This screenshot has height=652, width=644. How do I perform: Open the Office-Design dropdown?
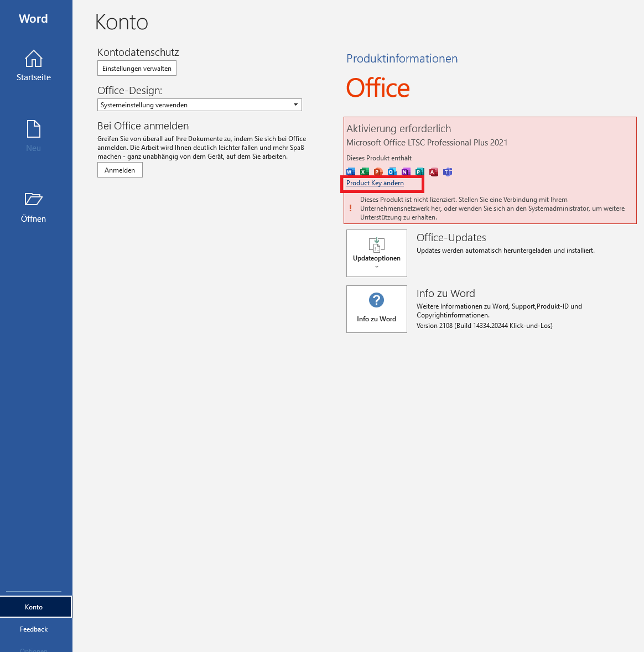coord(200,105)
